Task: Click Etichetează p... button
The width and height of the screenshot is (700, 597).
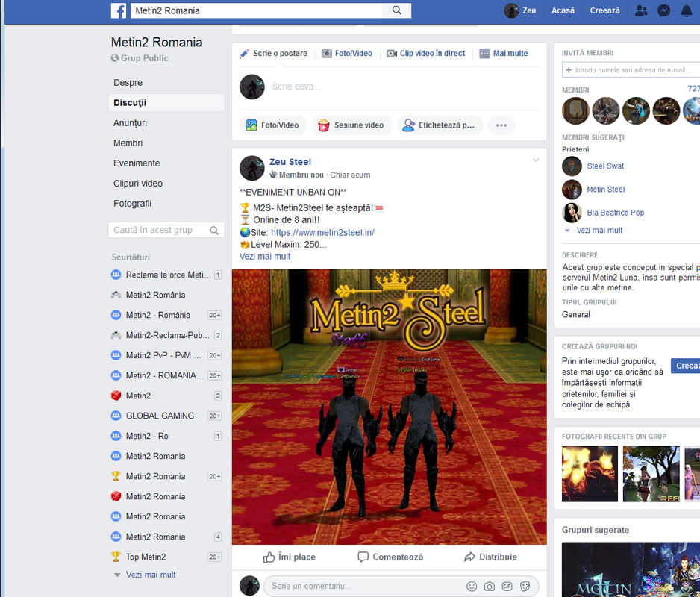Action: pos(440,125)
